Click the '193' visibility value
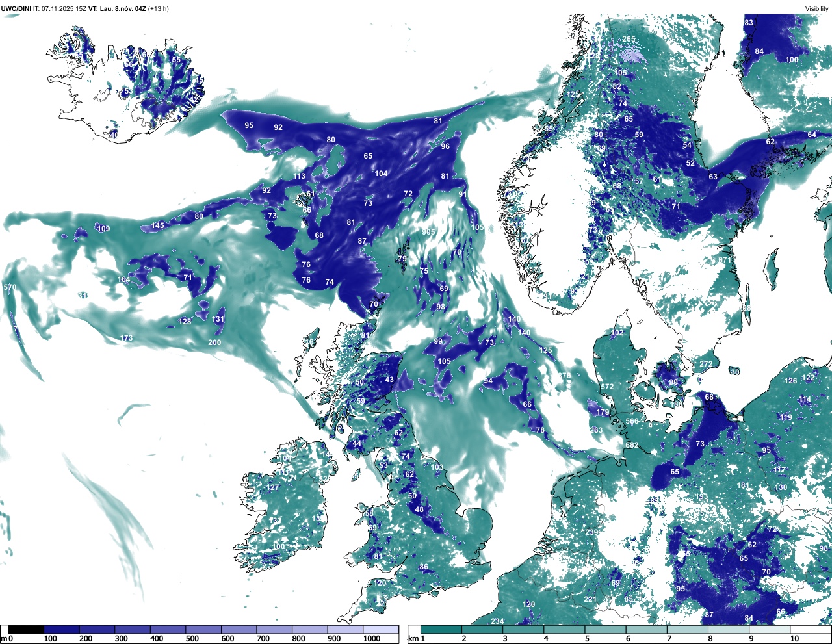 [x=702, y=497]
